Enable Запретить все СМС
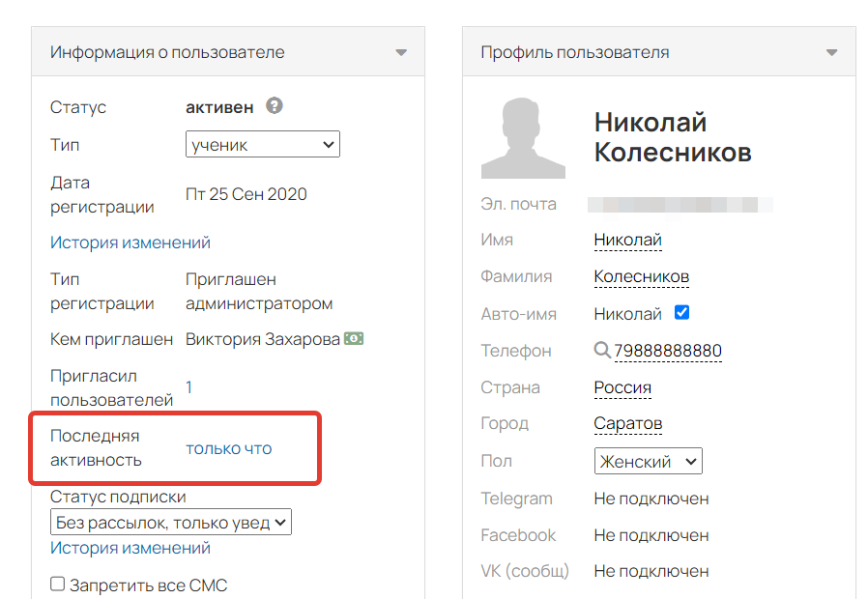 [x=56, y=584]
